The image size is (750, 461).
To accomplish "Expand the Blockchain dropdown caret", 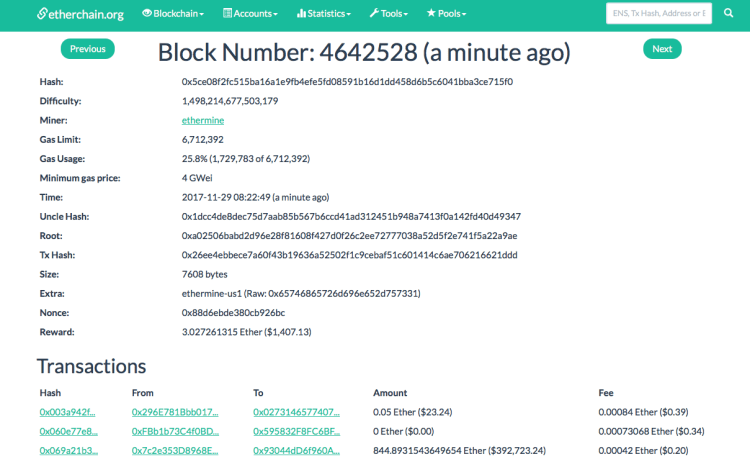I will (x=201, y=14).
